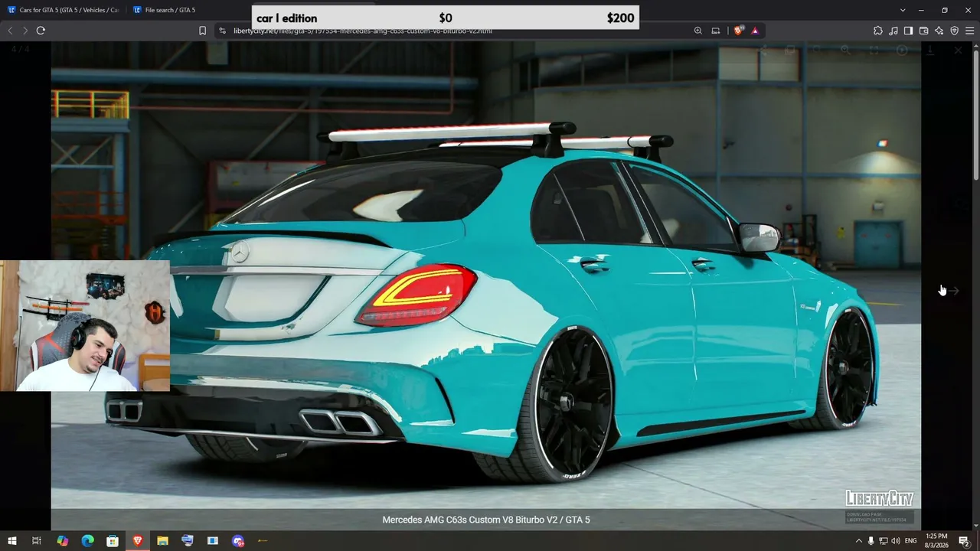This screenshot has height=551, width=980.
Task: Expand the tab search dropdown arrow
Action: click(x=903, y=10)
